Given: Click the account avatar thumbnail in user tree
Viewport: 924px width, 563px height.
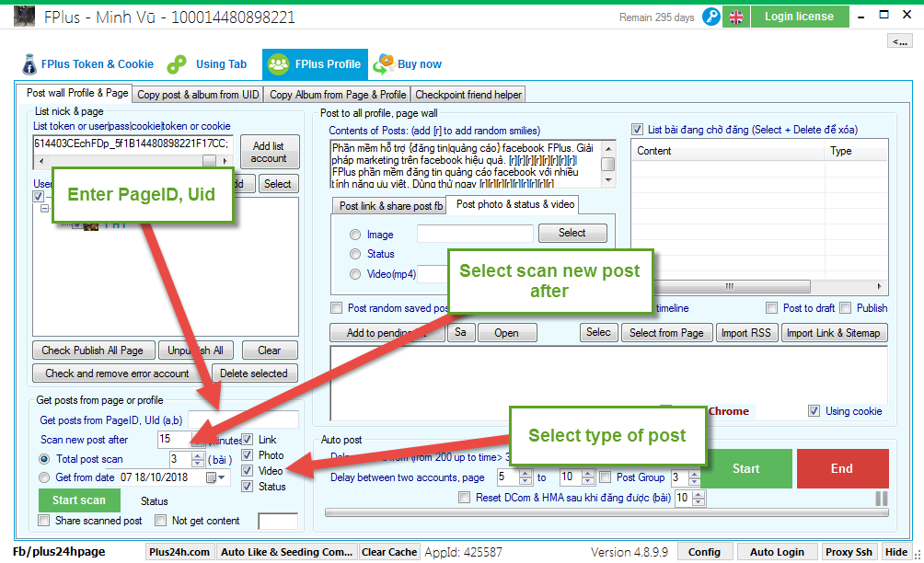Looking at the screenshot, I should tap(91, 225).
